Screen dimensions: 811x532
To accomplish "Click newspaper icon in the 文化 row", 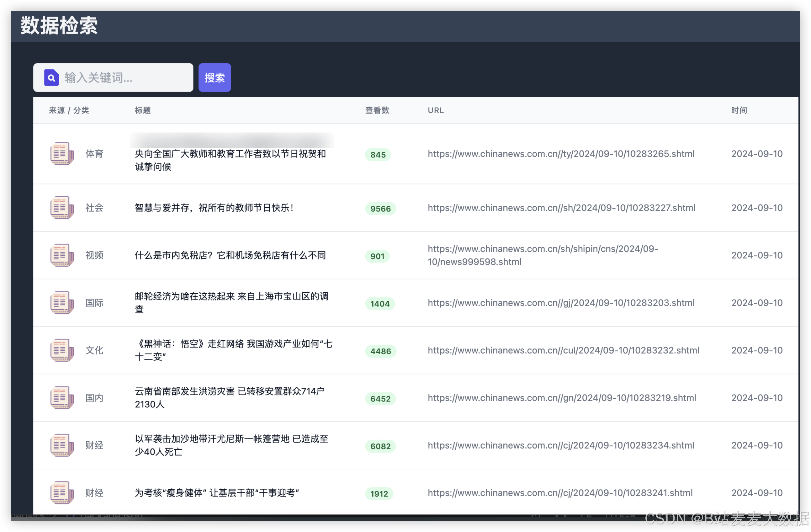I will pos(62,350).
